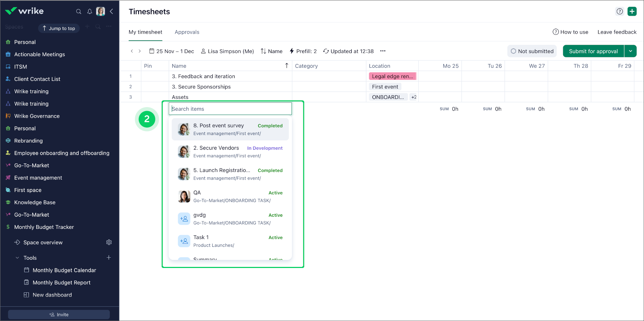Collapse the sidebar with the arrow icon
Screen dimensions: 644x321
(112, 11)
